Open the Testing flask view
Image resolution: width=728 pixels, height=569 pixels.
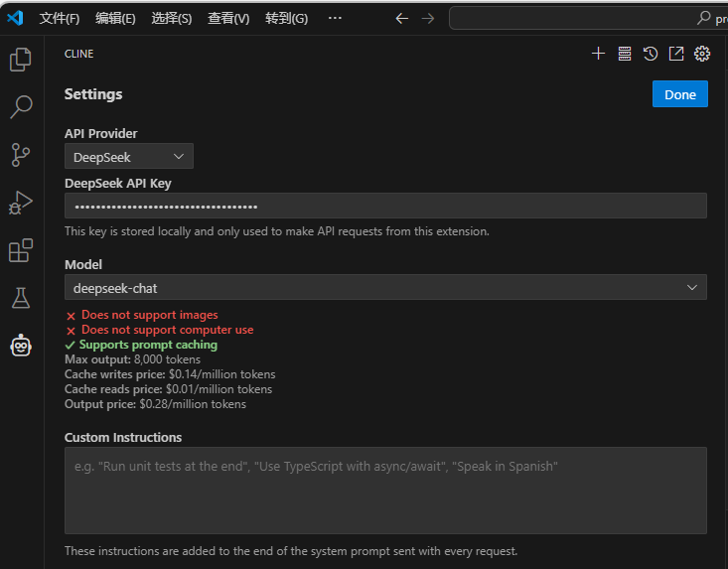(x=21, y=298)
